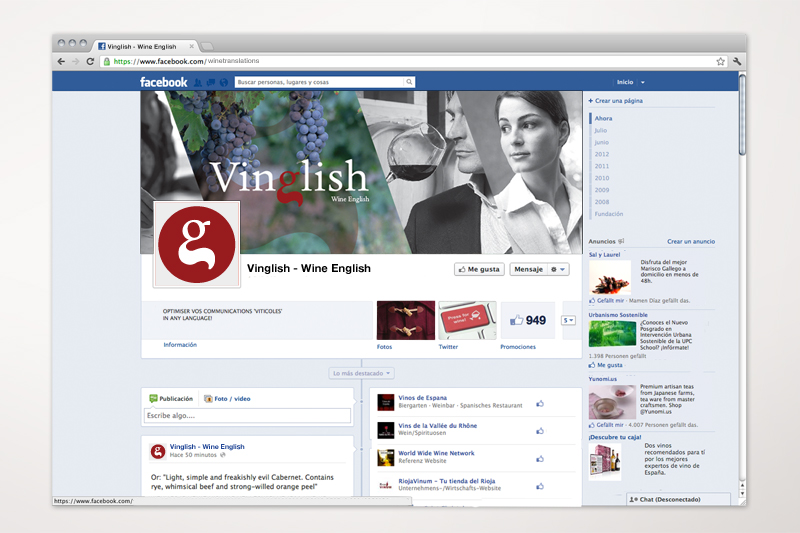The image size is (800, 533).
Task: Go back with the browser back arrow
Action: pos(61,61)
